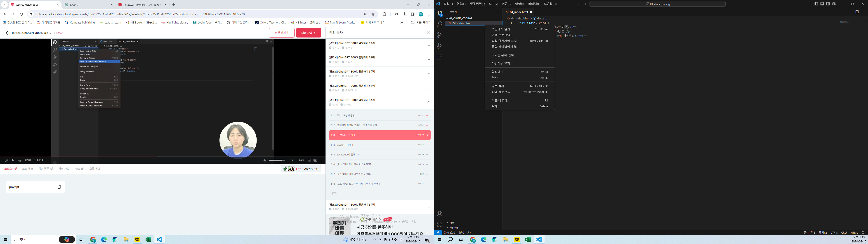Click the VS Code 01_clone_coding search box
This screenshot has width=868, height=244.
(x=657, y=4)
